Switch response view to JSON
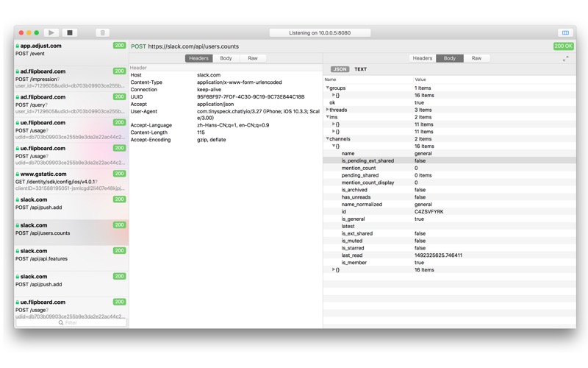Image resolution: width=588 pixels, height=368 pixels. (340, 69)
